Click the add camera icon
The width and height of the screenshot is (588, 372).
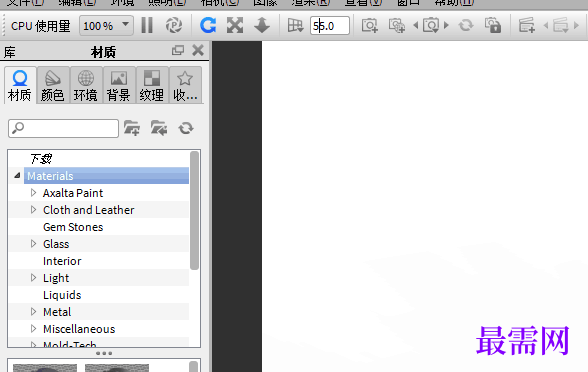click(x=370, y=26)
